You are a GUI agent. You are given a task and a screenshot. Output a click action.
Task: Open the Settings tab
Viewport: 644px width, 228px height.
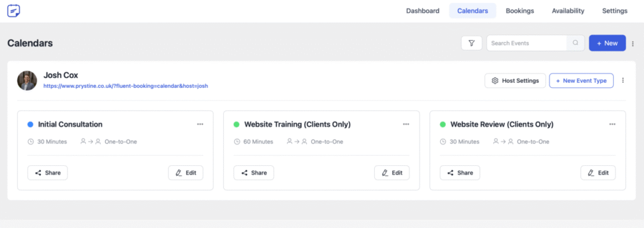614,11
